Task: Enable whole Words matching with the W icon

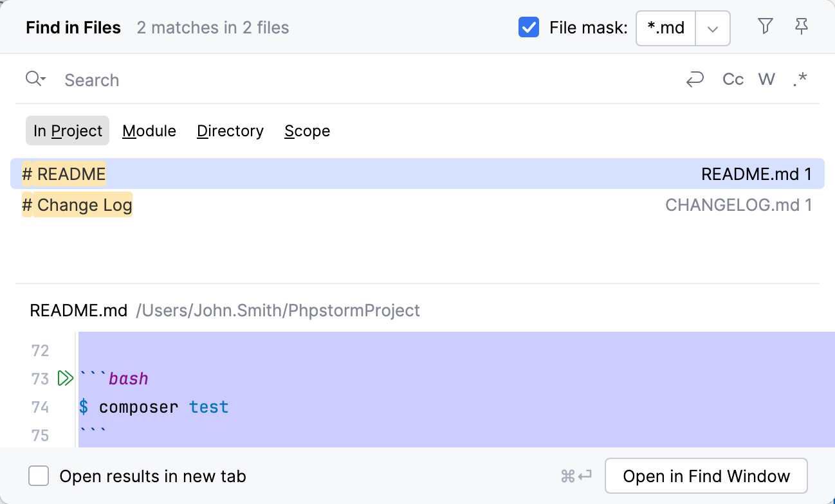Action: coord(766,79)
